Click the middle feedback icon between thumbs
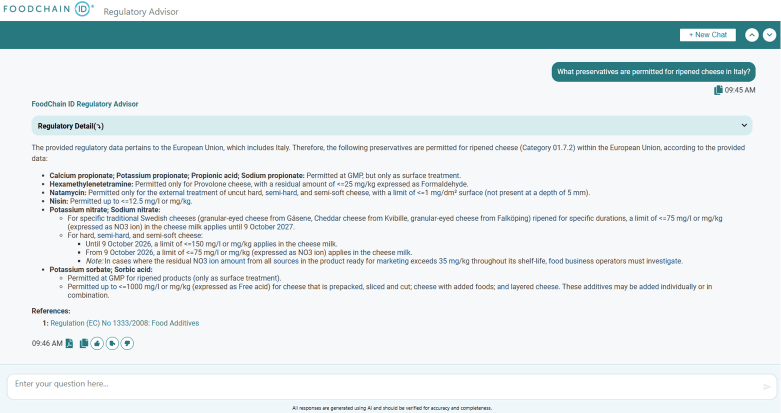The width and height of the screenshot is (781, 413). 112,343
